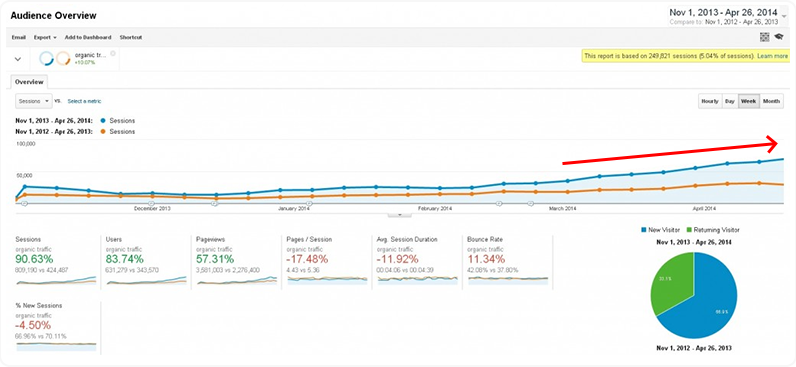This screenshot has width=796, height=367.
Task: Click the blue organic traffic donut icon
Action: 47,59
